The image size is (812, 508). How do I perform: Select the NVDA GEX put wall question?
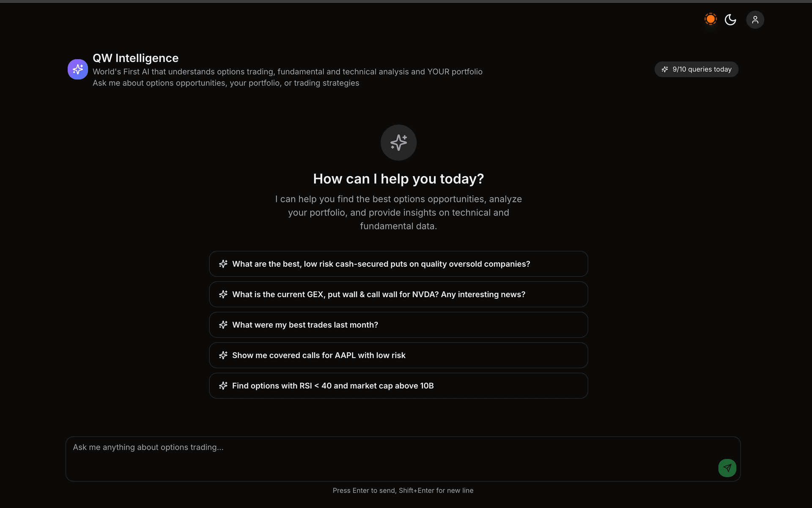[398, 294]
